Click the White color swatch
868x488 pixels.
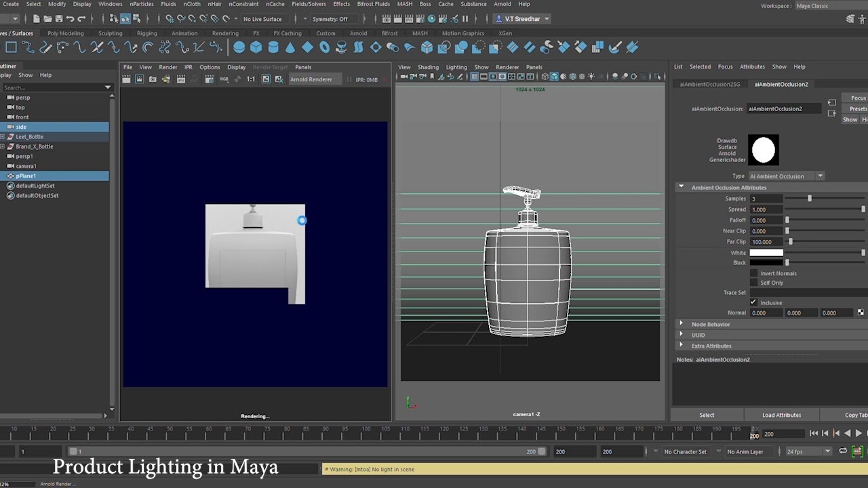[x=766, y=252]
